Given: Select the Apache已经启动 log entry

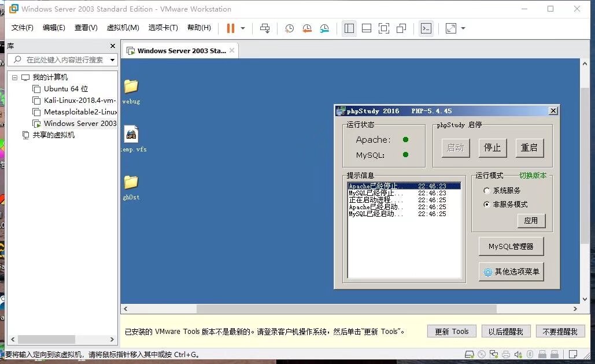Looking at the screenshot, I should pos(404,207).
